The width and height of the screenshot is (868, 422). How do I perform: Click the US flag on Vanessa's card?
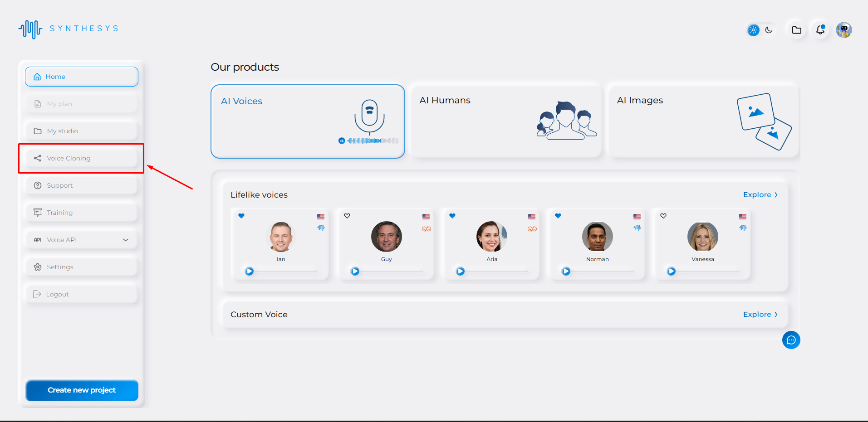pos(743,217)
